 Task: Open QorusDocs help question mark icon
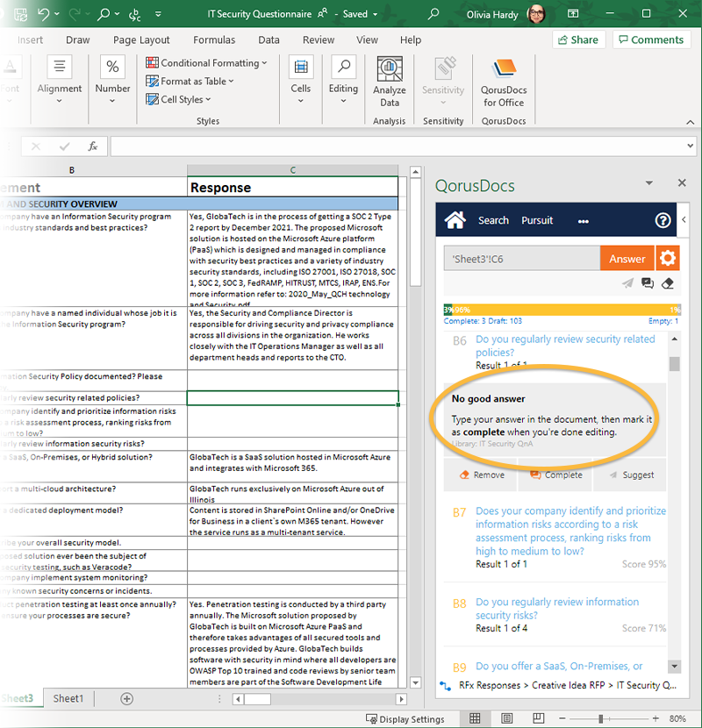663,220
